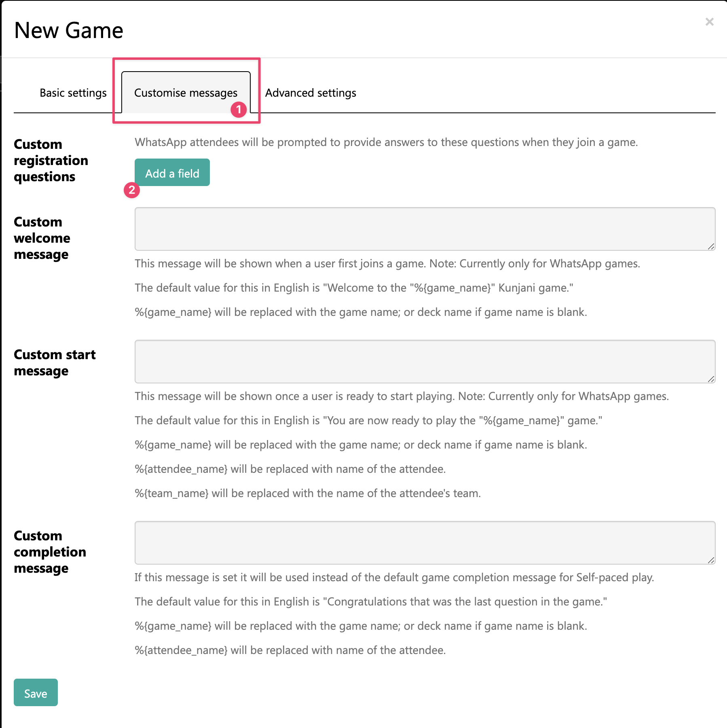Select the Custom completion message text area

tap(425, 543)
